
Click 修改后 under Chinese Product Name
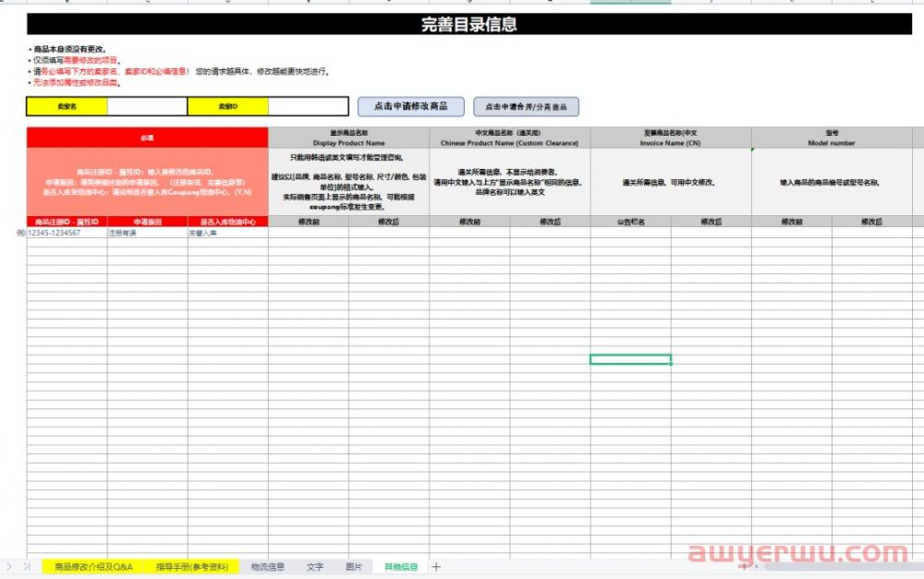click(x=551, y=222)
